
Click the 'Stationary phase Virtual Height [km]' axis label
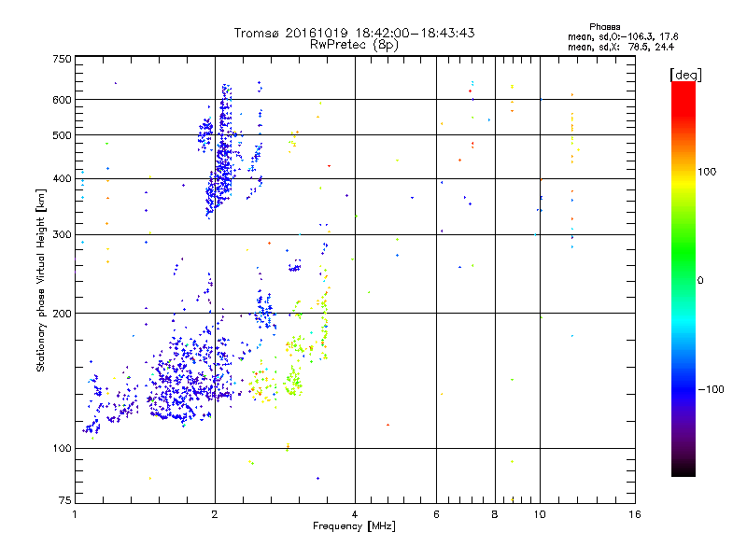coord(41,280)
